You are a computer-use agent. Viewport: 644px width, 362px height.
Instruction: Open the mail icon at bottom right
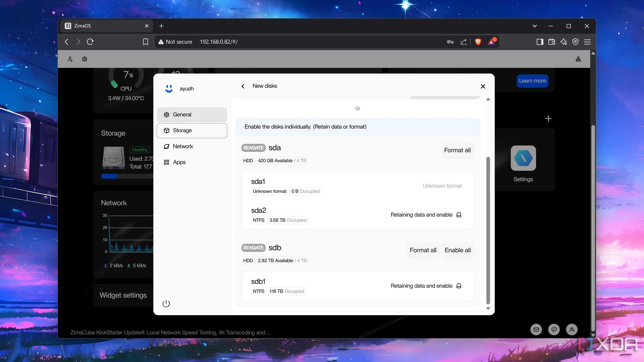[536, 329]
